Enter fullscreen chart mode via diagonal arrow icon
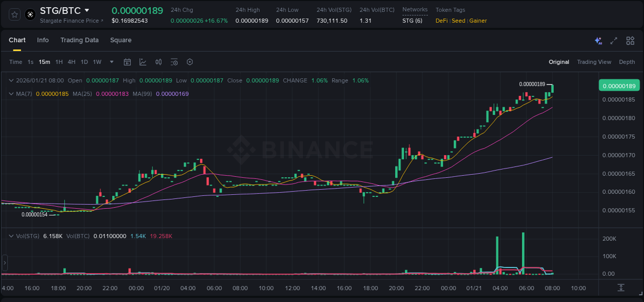 click(613, 40)
